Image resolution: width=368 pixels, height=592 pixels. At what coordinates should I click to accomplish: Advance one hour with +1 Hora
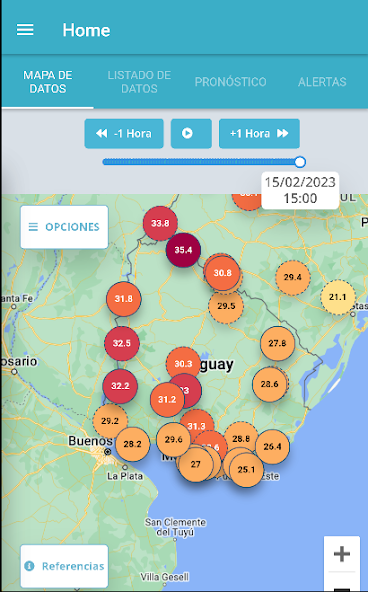tap(259, 133)
